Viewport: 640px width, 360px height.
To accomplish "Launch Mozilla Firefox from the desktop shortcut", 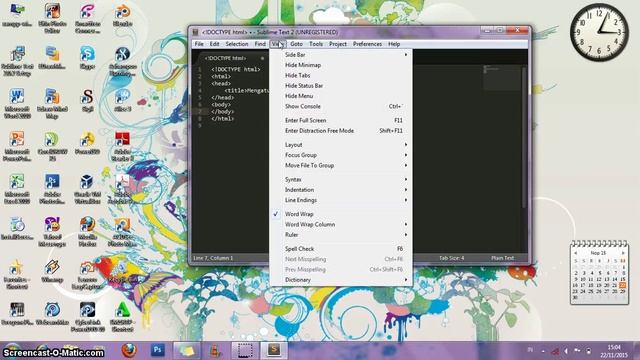I will (87, 231).
